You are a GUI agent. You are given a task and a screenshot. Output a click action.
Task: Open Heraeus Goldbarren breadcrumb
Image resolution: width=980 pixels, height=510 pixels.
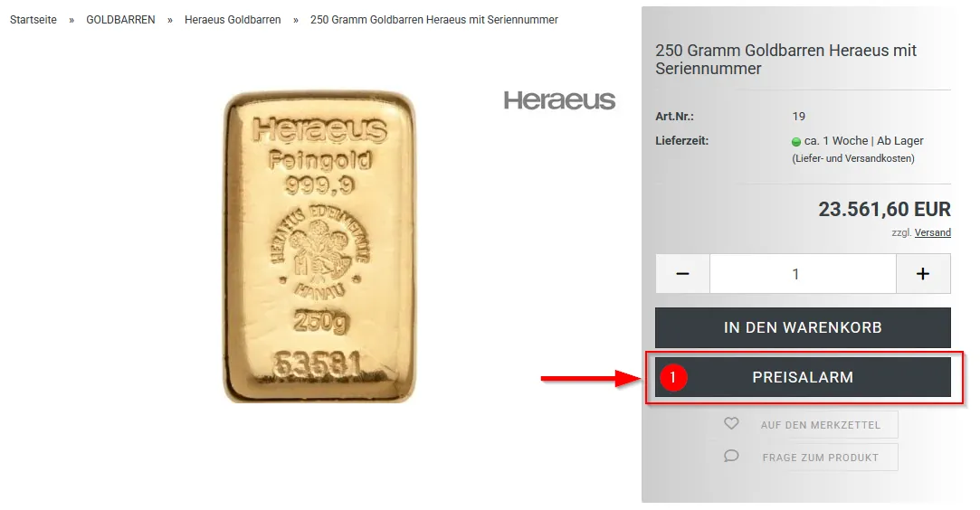click(x=233, y=20)
